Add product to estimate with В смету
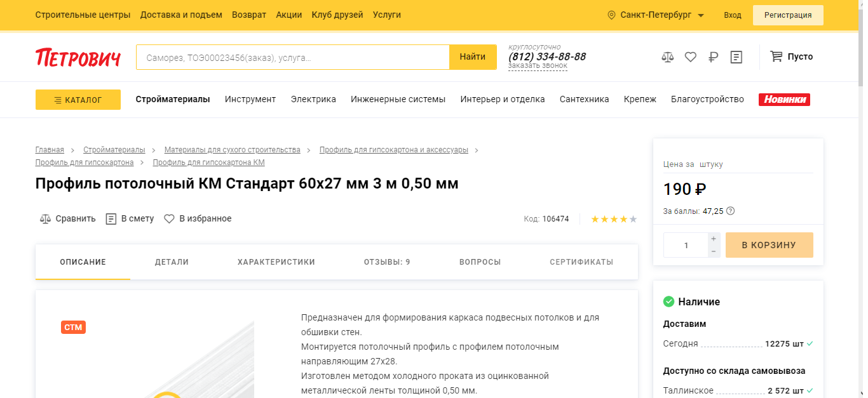Image resolution: width=868 pixels, height=398 pixels. point(130,218)
